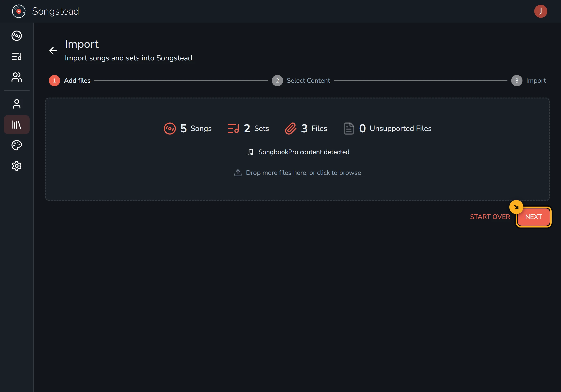
Task: Open the user avatar J menu
Action: (541, 11)
